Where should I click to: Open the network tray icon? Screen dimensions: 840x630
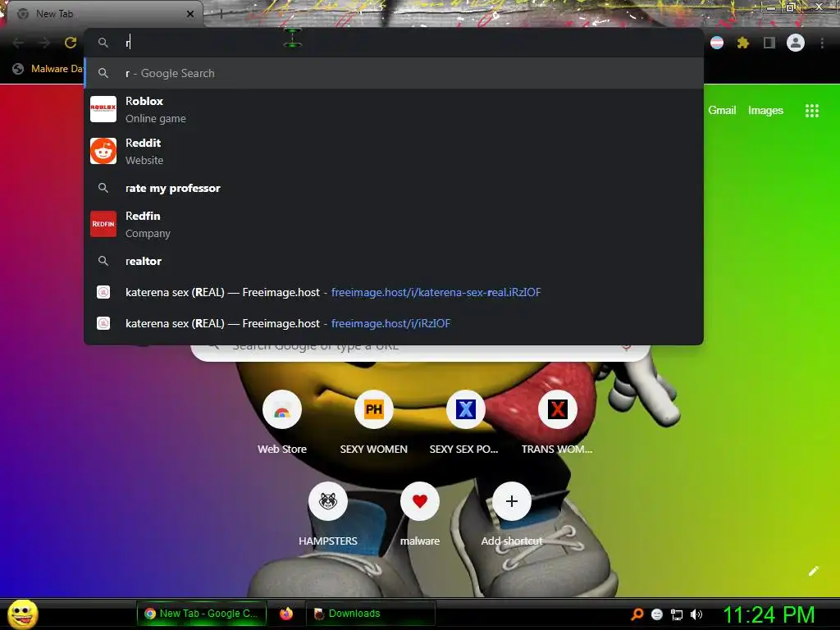[677, 614]
